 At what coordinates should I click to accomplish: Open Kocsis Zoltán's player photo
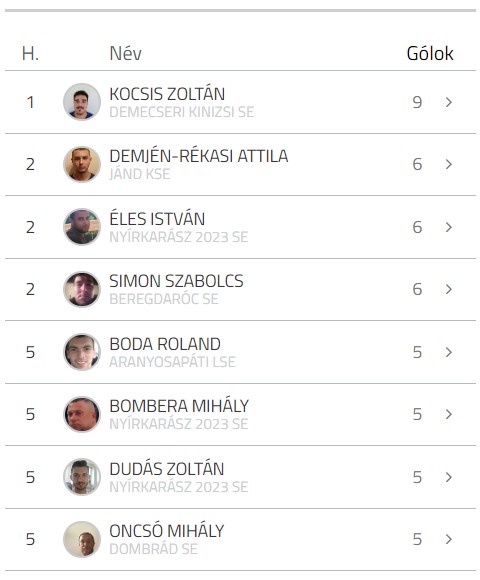[x=82, y=102]
